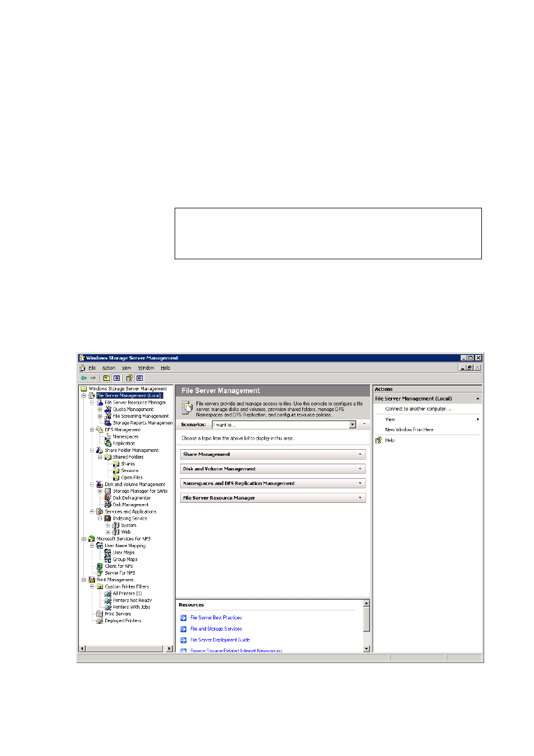Expand File Server Resource Manager section bar
Viewport: 534px width, 756px height.
[273, 498]
